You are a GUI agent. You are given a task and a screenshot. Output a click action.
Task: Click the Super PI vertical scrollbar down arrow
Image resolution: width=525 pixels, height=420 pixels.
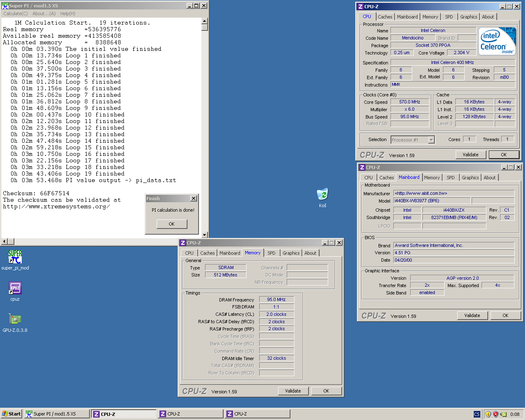[205, 235]
